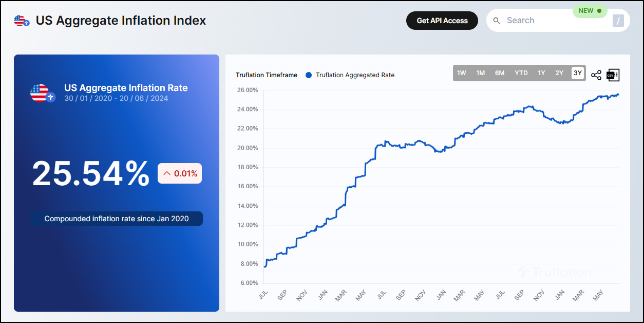Click the 6.00% y-axis label
This screenshot has width=644, height=323.
click(x=248, y=283)
